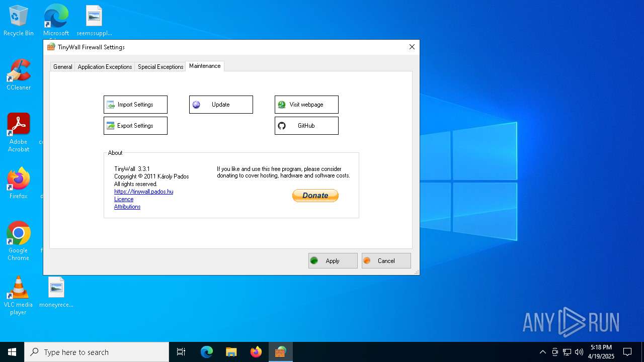Open the Windows Start menu
644x362 pixels.
[x=12, y=352]
